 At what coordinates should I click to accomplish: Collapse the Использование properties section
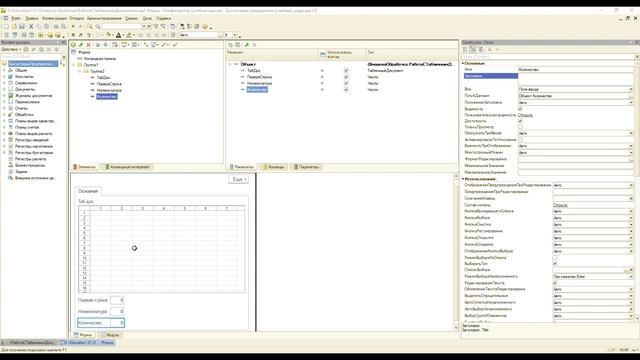point(463,179)
